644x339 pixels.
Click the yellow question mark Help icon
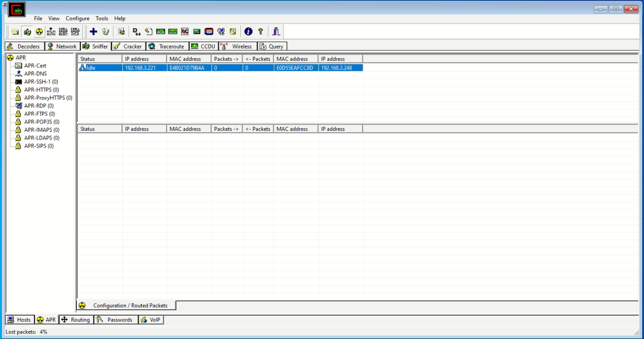pyautogui.click(x=261, y=32)
